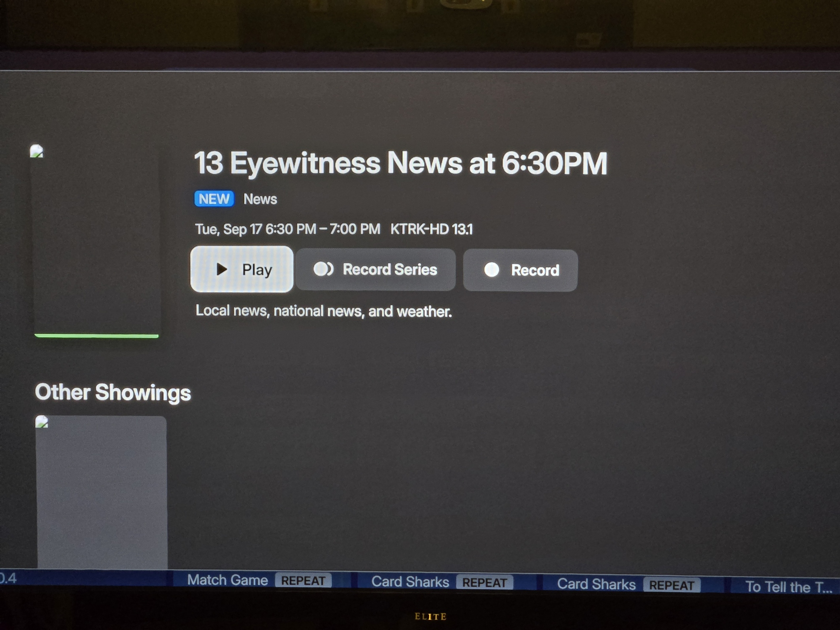Select the first Card Sharks listing

point(410,582)
